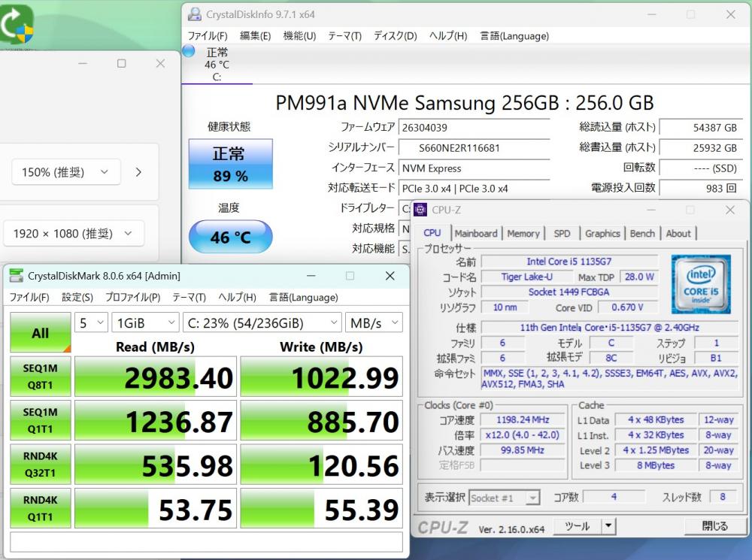Click the blue disk status orb

pos(188,51)
